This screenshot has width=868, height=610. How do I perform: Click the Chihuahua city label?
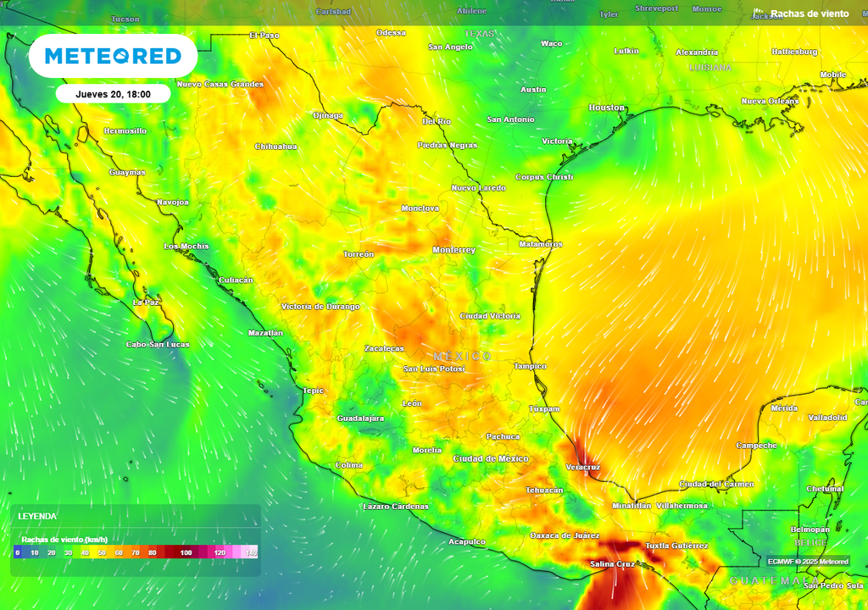[275, 146]
